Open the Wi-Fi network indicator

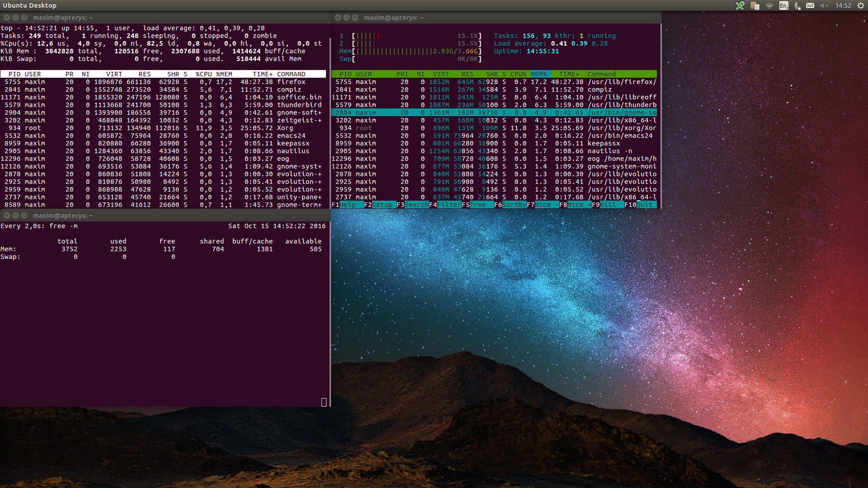[769, 5]
